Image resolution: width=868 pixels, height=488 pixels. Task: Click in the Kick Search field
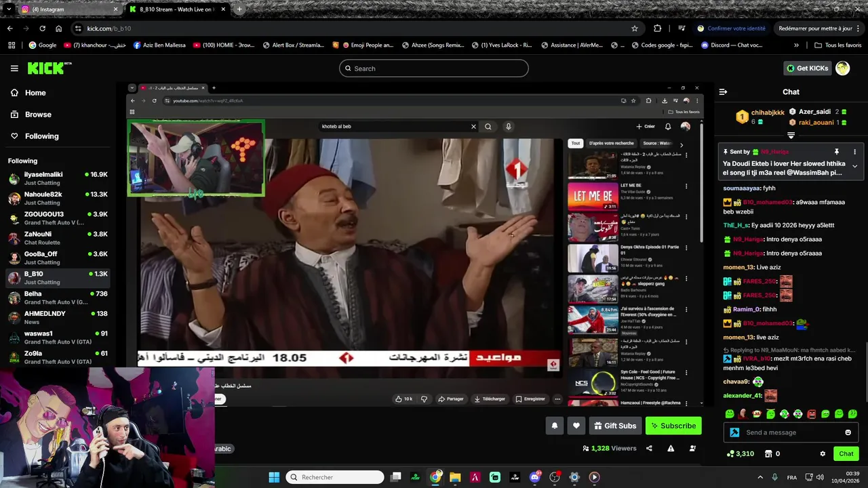pyautogui.click(x=434, y=68)
